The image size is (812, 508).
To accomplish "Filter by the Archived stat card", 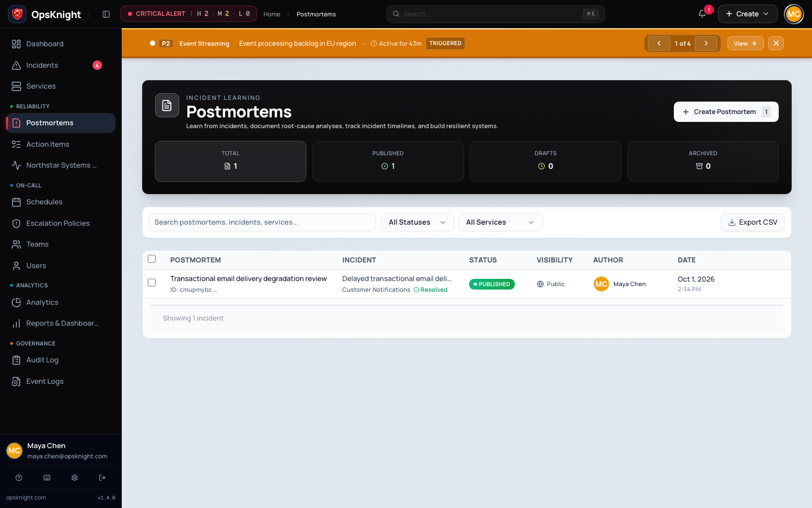I will pos(703,161).
